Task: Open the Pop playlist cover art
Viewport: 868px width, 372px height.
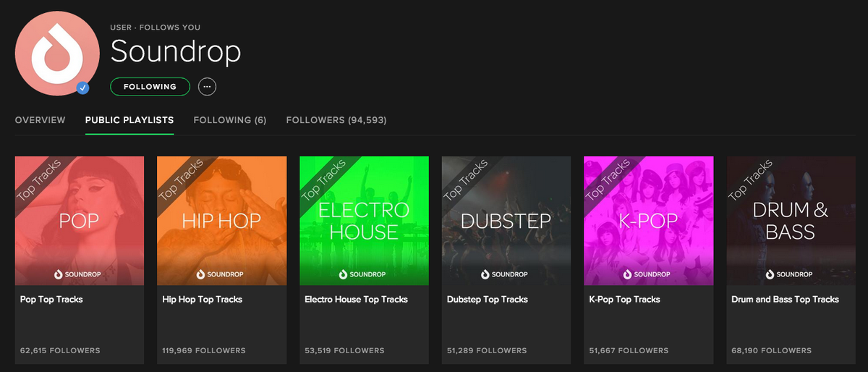Action: (80, 221)
